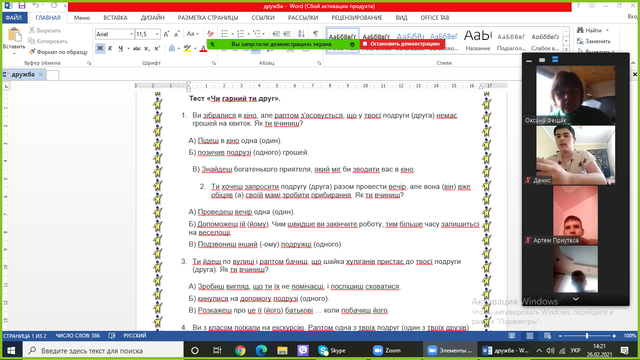Apply superscript formatting
This screenshot has width=640, height=360.
158,49
